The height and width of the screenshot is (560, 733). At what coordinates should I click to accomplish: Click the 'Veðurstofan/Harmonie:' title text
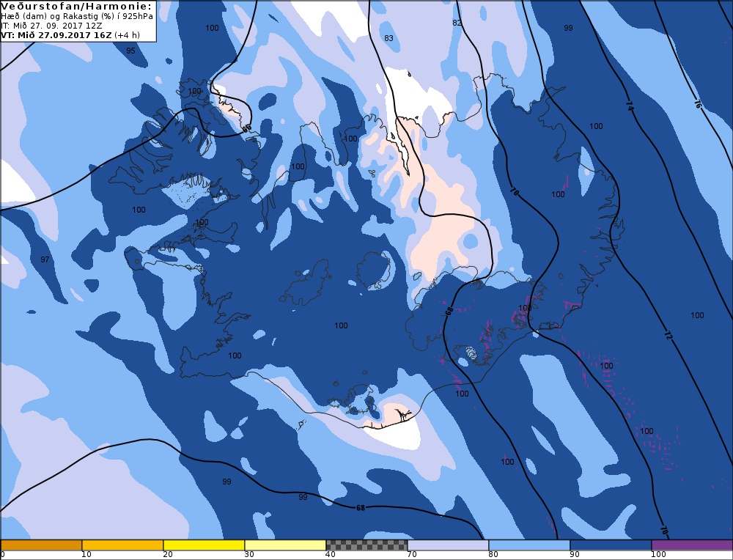click(x=77, y=6)
